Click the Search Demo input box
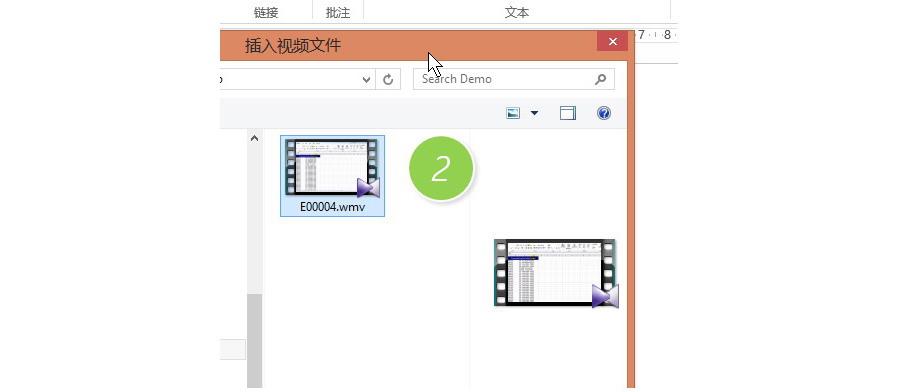Image resolution: width=900 pixels, height=392 pixels. click(514, 79)
